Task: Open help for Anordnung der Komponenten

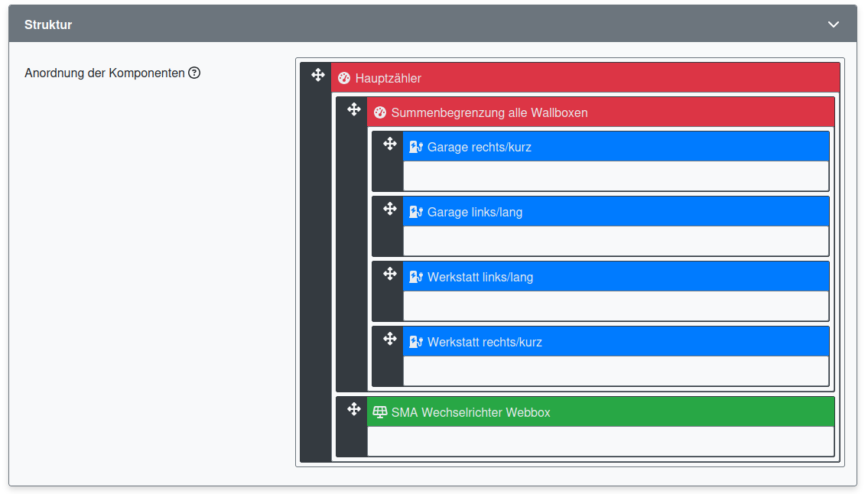Action: click(194, 73)
